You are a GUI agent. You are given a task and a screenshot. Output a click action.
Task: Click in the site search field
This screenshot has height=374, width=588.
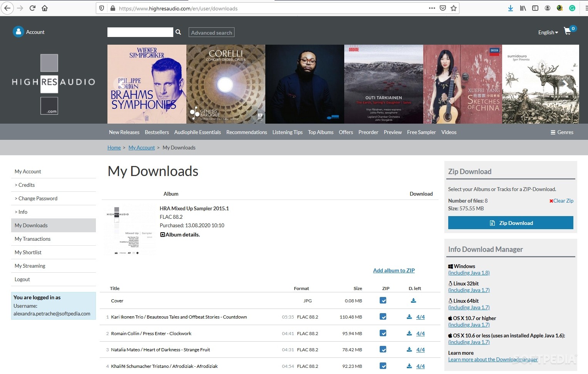(x=140, y=32)
